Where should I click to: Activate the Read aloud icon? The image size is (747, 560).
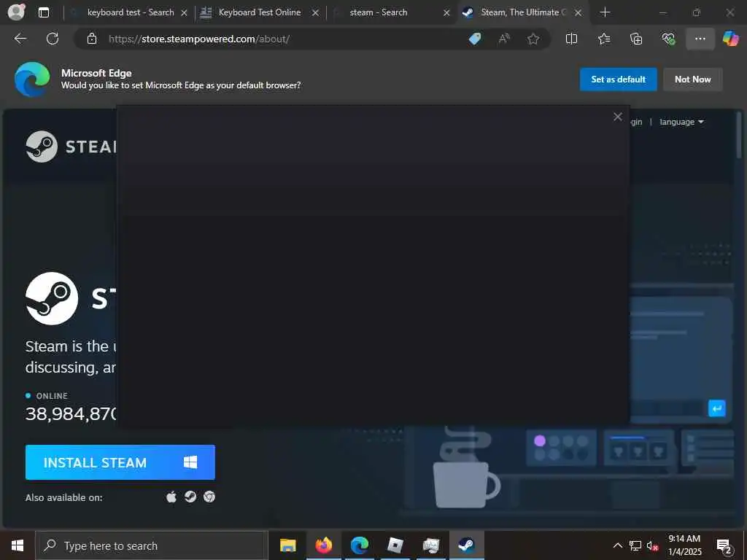[x=504, y=39]
